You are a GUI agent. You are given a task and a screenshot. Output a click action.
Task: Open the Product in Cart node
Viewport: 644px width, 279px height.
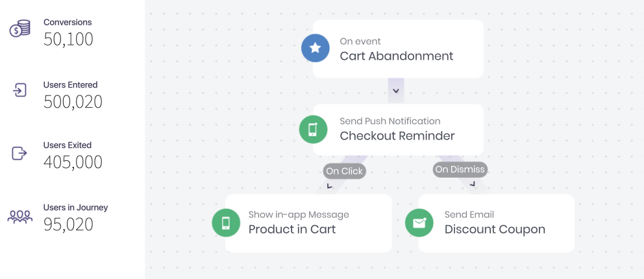pos(308,223)
